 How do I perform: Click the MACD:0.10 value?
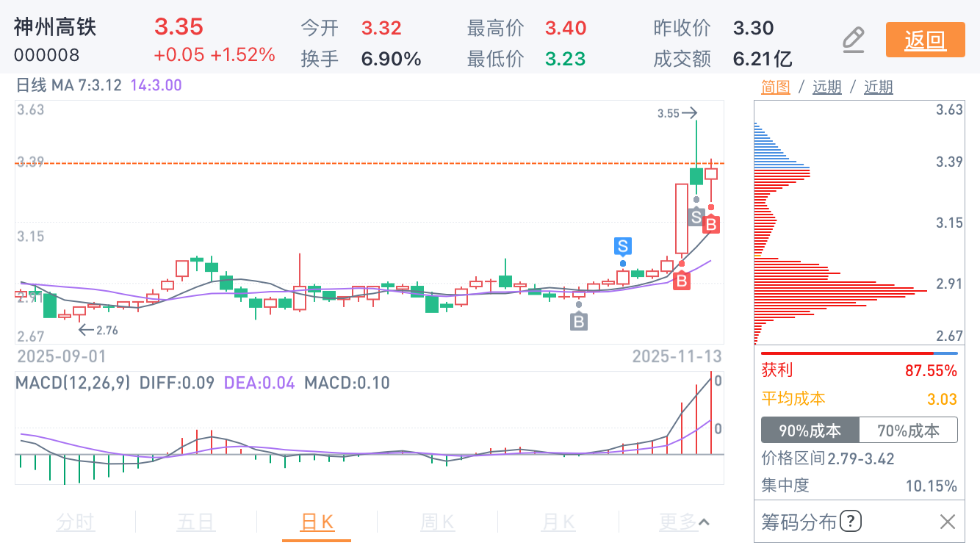[347, 383]
